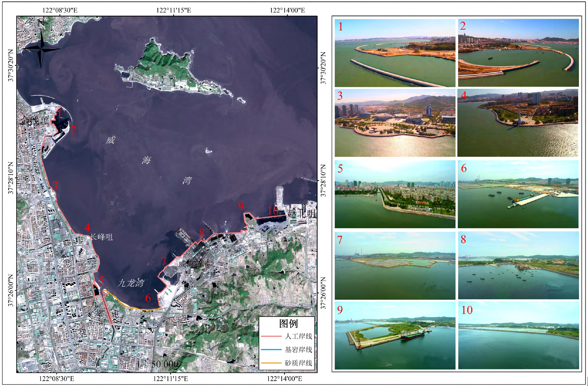
Task: Click red marker 2 on the map
Action: click(x=73, y=130)
